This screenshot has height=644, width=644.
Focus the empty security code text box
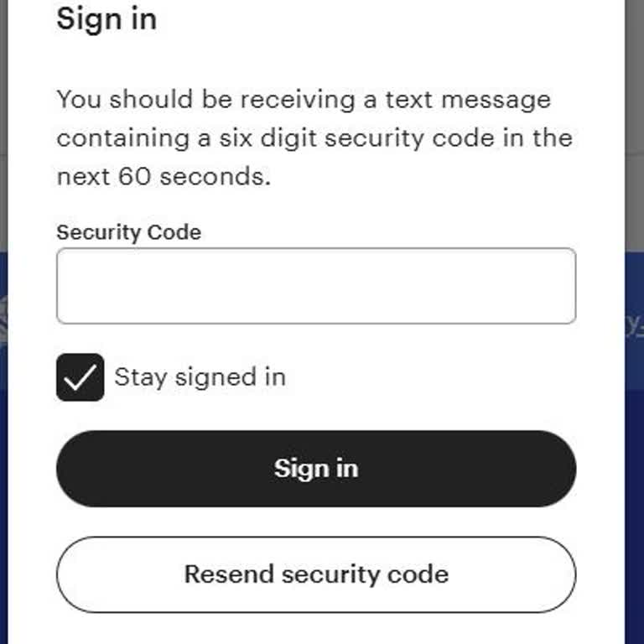pos(315,286)
